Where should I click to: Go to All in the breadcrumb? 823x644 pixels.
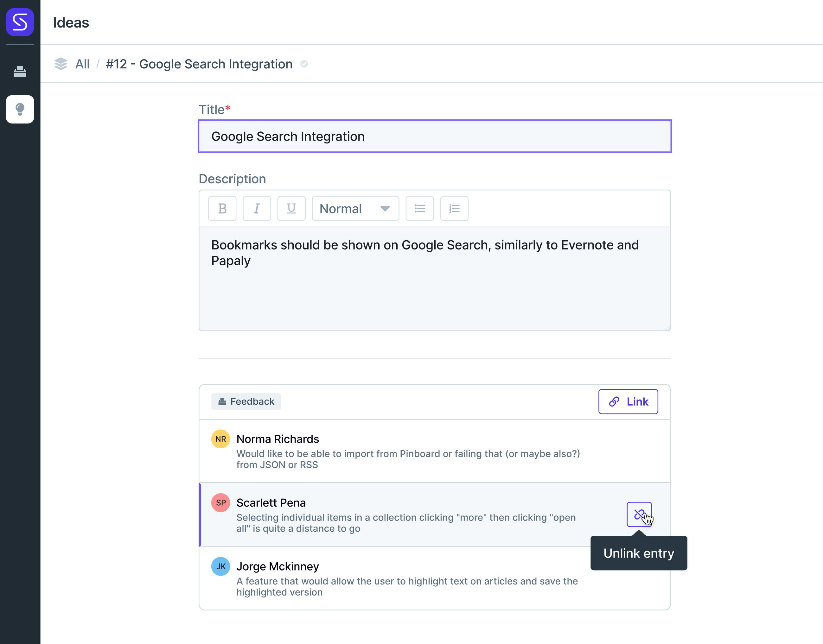click(x=82, y=64)
